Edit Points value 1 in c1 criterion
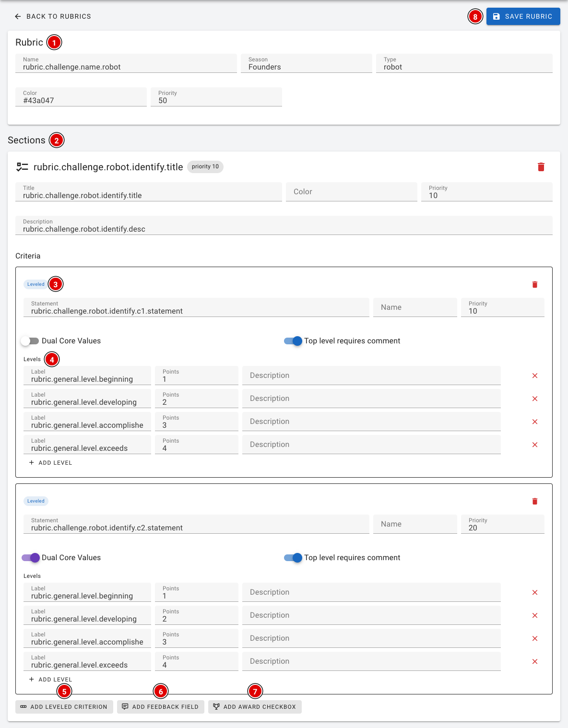This screenshot has height=728, width=568. (x=197, y=376)
